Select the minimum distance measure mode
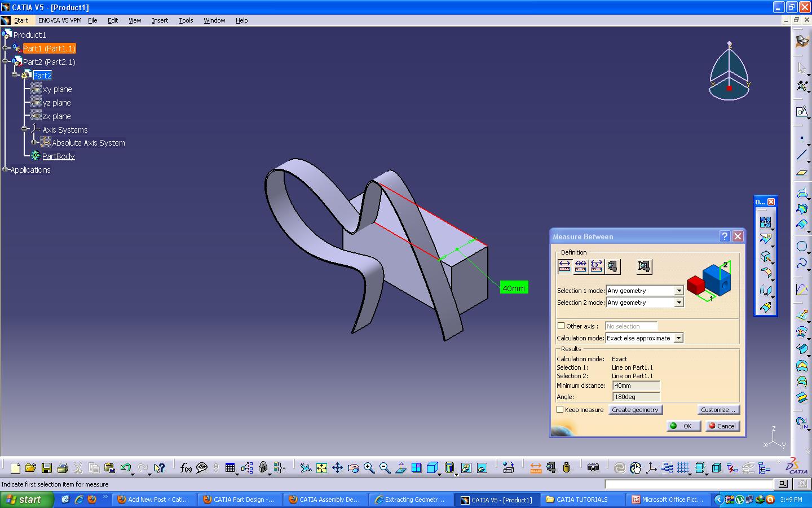This screenshot has height=508, width=812. [x=565, y=266]
